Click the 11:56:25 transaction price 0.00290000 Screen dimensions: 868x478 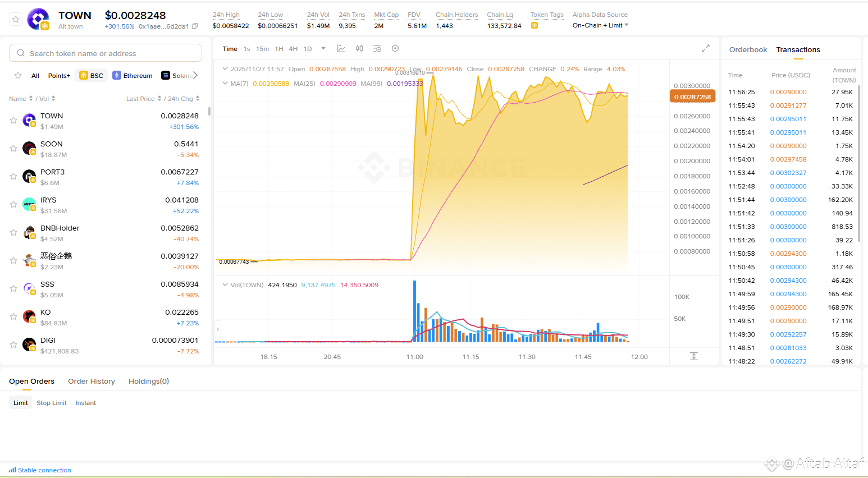[x=788, y=92]
